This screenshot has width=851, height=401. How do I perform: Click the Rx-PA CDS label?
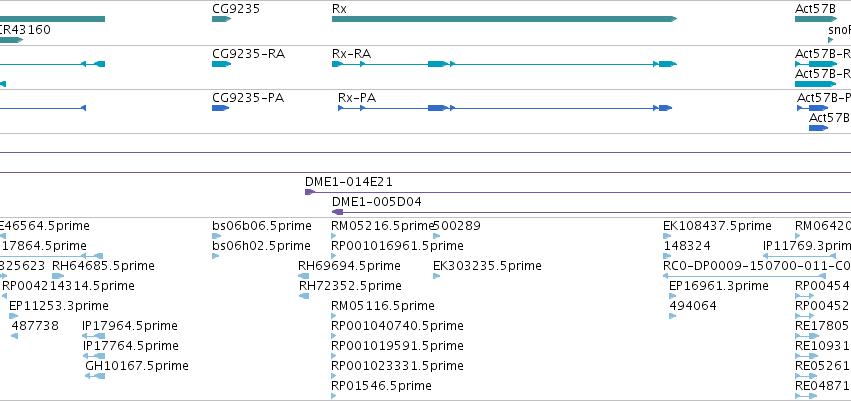tap(357, 98)
